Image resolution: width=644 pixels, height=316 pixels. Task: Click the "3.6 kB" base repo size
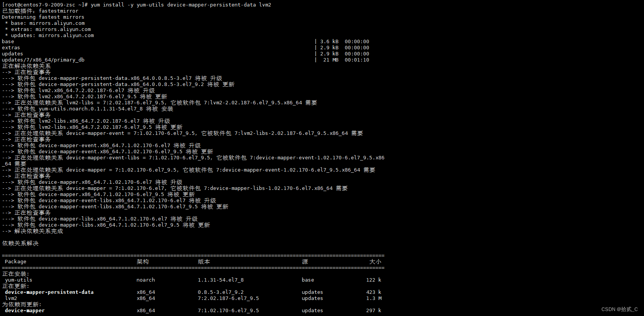pos(329,42)
